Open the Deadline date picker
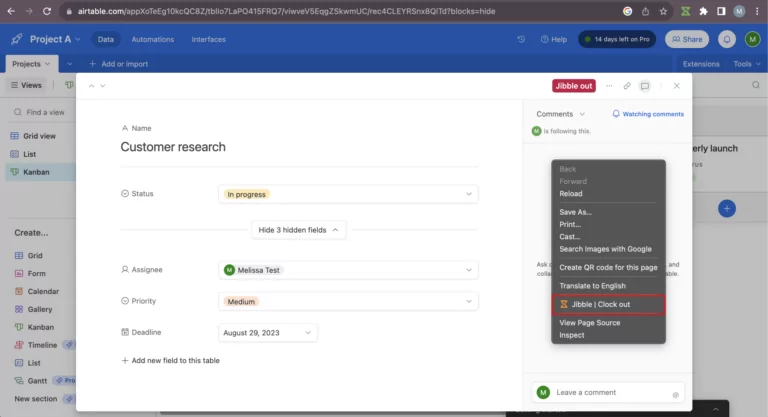This screenshot has height=417, width=768. [x=267, y=332]
